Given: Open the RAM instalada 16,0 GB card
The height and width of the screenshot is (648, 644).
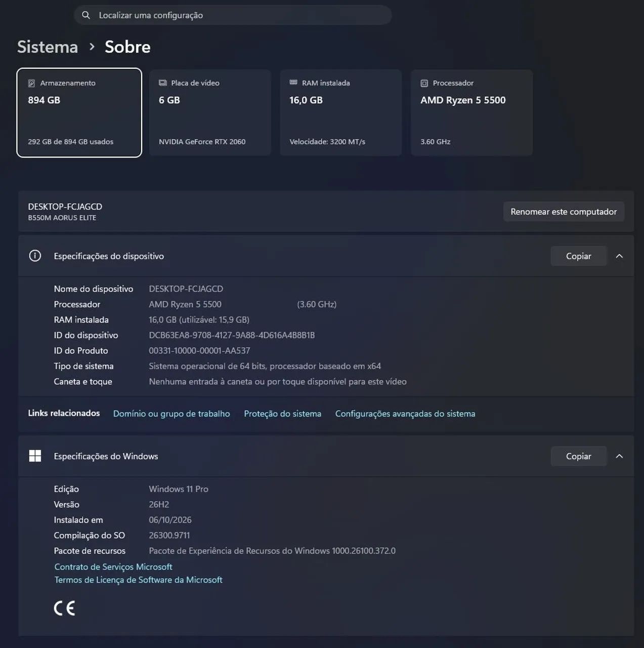Looking at the screenshot, I should [341, 112].
